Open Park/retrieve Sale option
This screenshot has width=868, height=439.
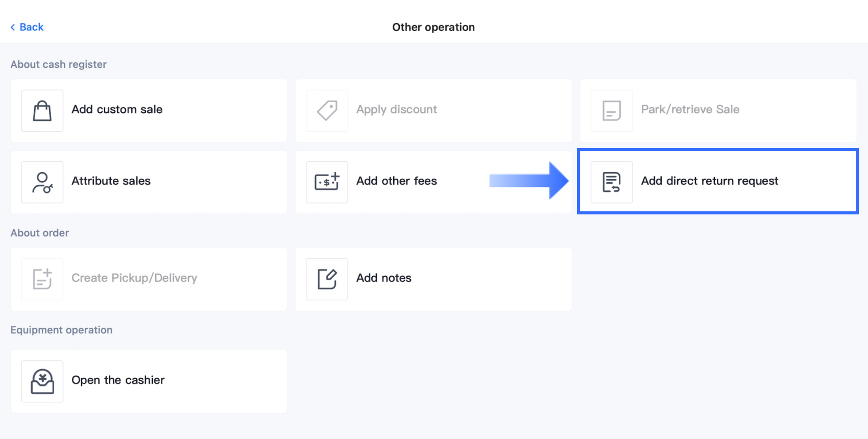tap(690, 109)
